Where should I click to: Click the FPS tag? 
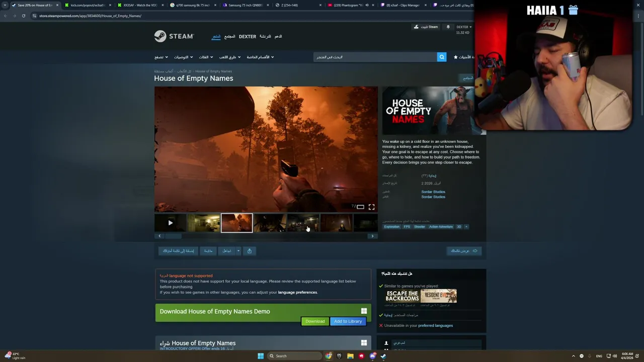tap(407, 227)
